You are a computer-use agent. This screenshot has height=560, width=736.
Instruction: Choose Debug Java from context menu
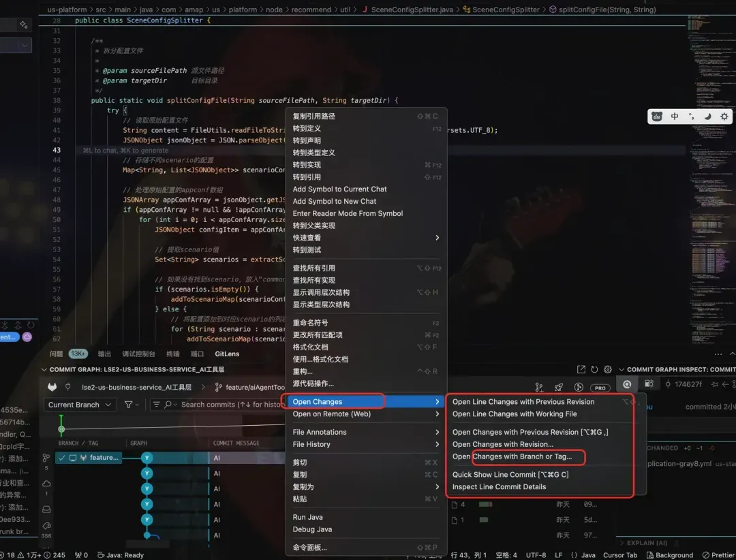(x=312, y=529)
